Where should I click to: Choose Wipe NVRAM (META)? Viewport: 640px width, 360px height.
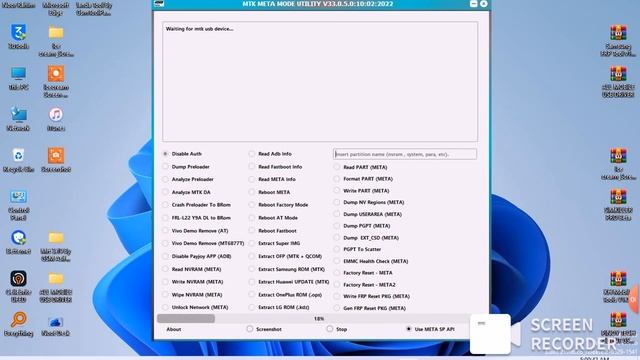193,295
